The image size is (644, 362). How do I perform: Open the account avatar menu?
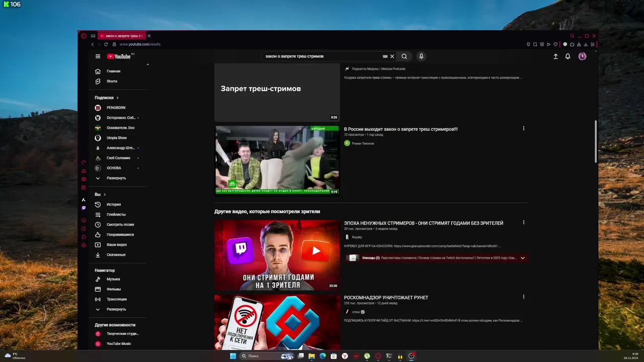pyautogui.click(x=582, y=56)
